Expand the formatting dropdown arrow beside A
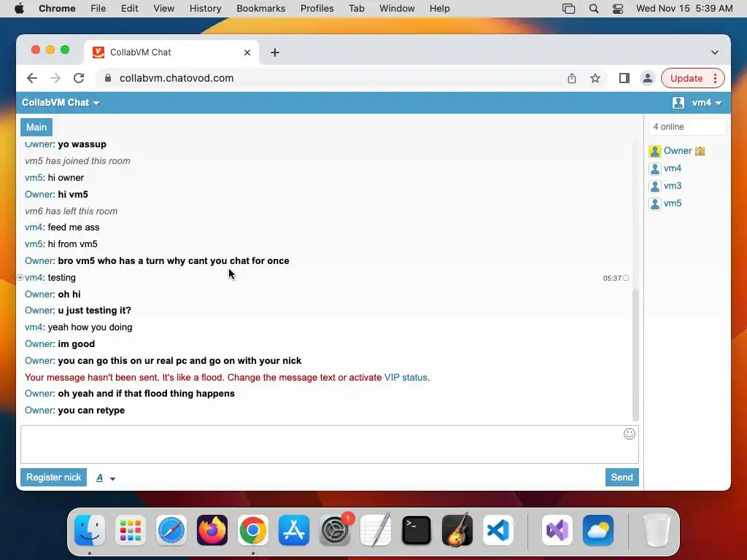 [x=112, y=478]
